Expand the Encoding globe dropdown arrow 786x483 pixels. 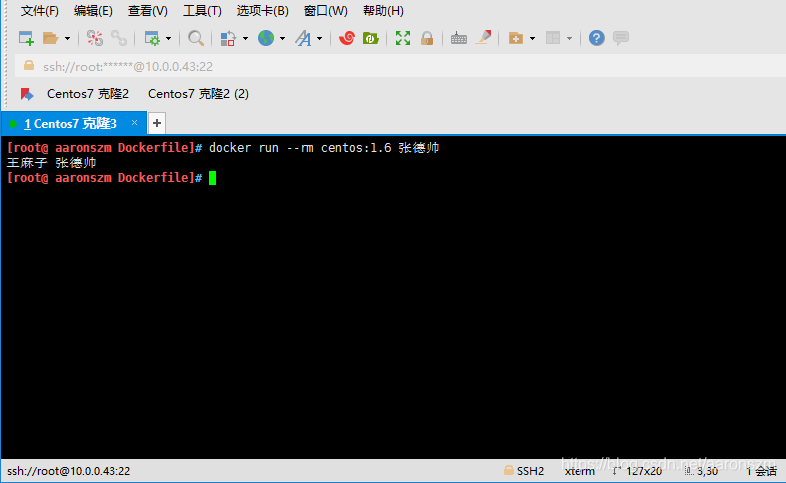coord(283,38)
